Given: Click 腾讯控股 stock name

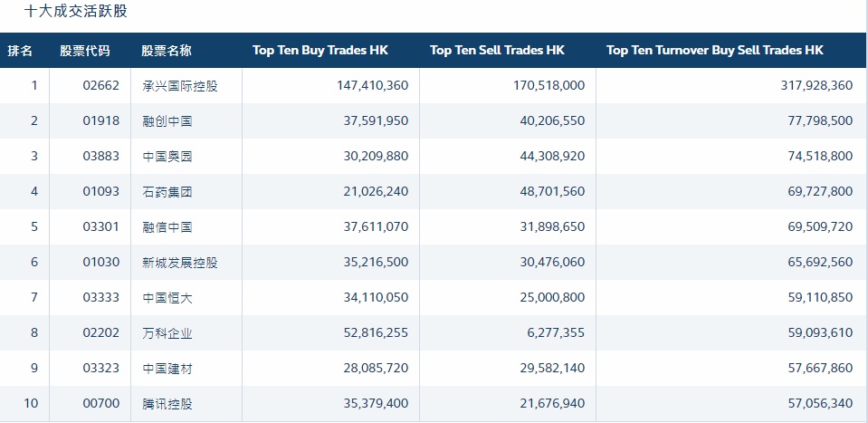Looking at the screenshot, I should (x=167, y=404).
